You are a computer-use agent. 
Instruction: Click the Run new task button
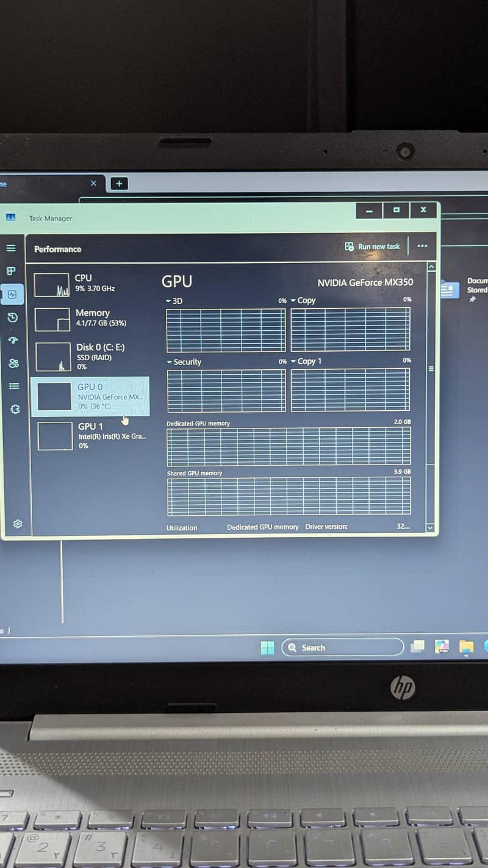373,247
